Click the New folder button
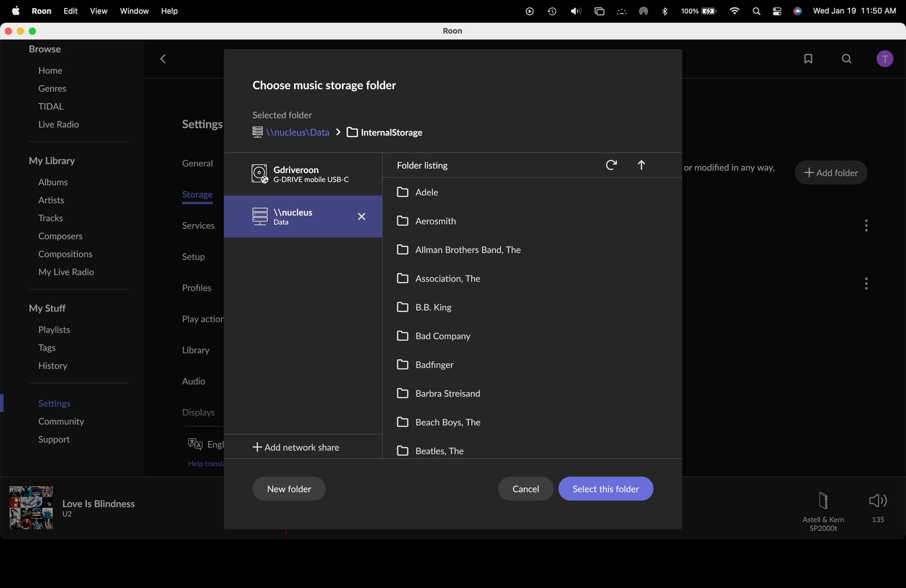 pos(289,489)
